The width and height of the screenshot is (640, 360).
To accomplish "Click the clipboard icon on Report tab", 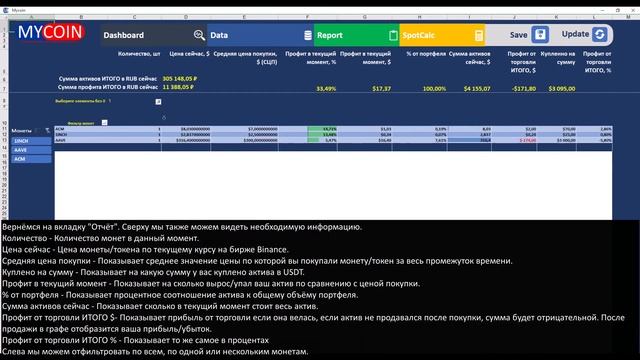I will coord(393,36).
